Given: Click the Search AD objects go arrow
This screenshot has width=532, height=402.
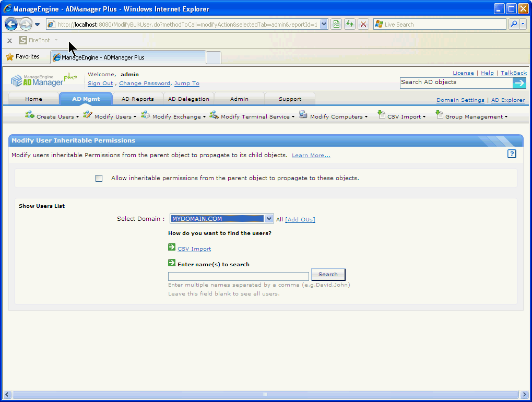Looking at the screenshot, I should point(519,83).
